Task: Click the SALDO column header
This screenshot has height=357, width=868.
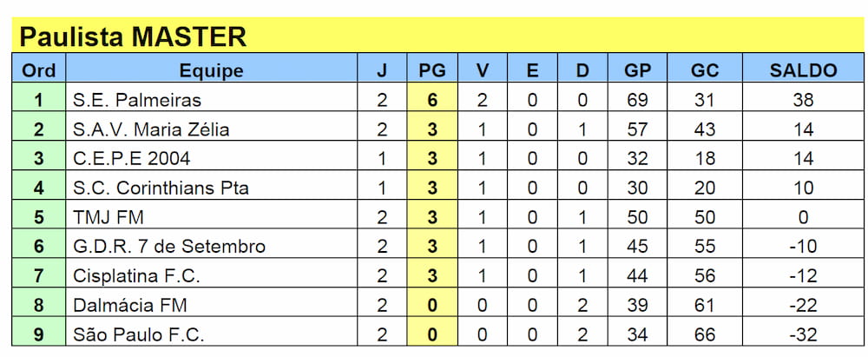Action: coord(803,70)
